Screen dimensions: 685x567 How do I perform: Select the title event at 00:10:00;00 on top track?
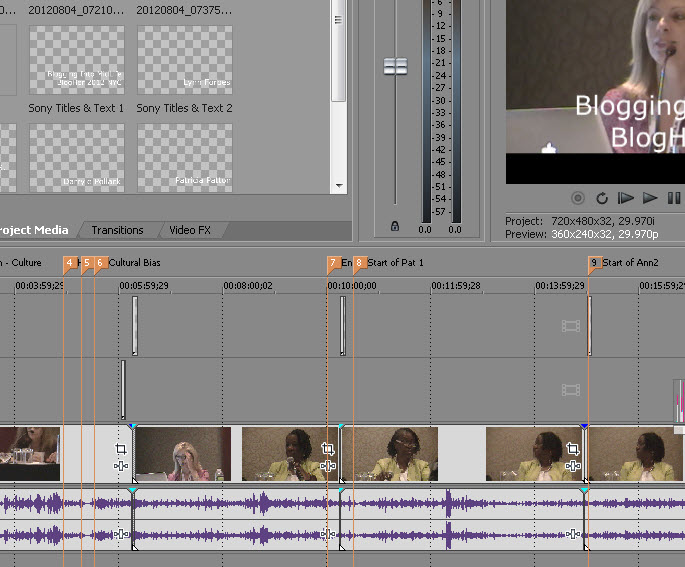tap(343, 326)
